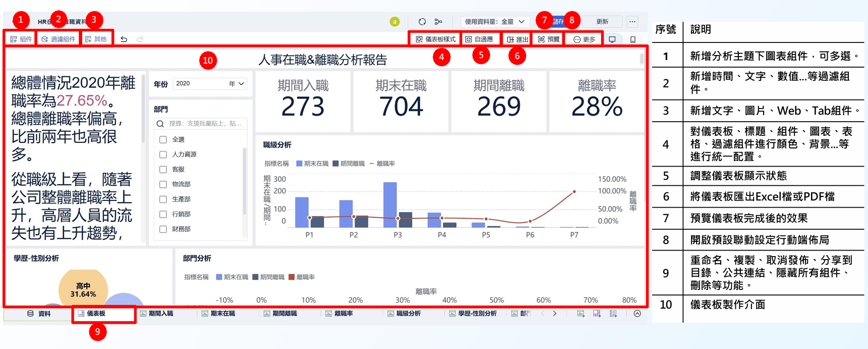Click the right tab-scroll chevron
868x349 pixels.
(x=555, y=314)
